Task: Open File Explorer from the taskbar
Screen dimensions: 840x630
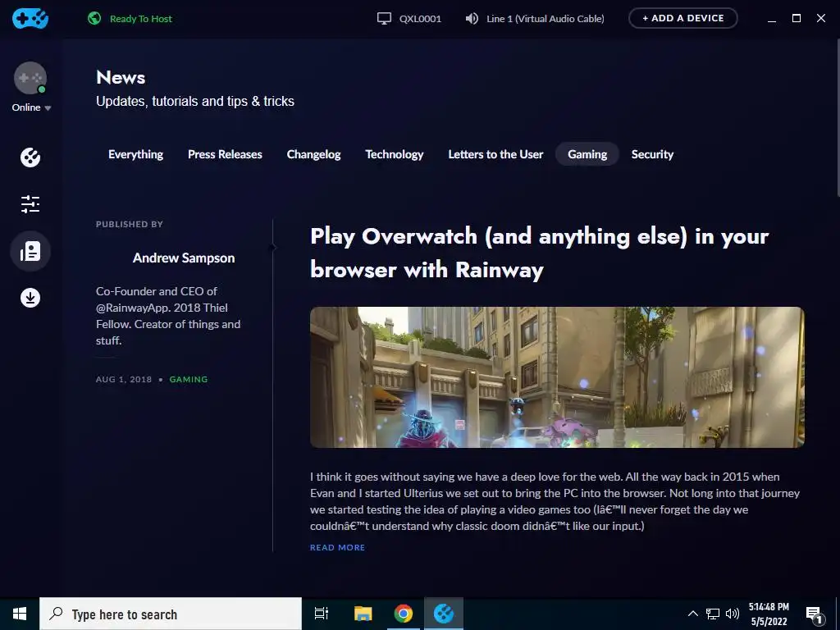Action: [363, 614]
